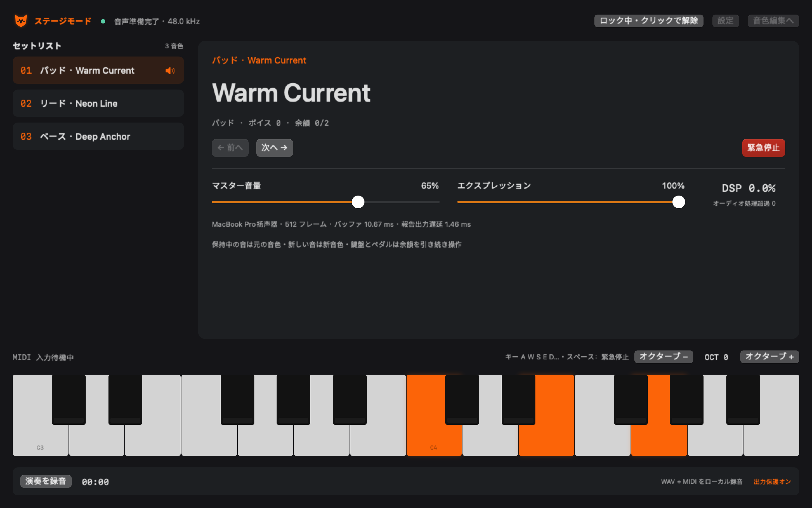Click the 3 音色 setlist count

click(174, 46)
